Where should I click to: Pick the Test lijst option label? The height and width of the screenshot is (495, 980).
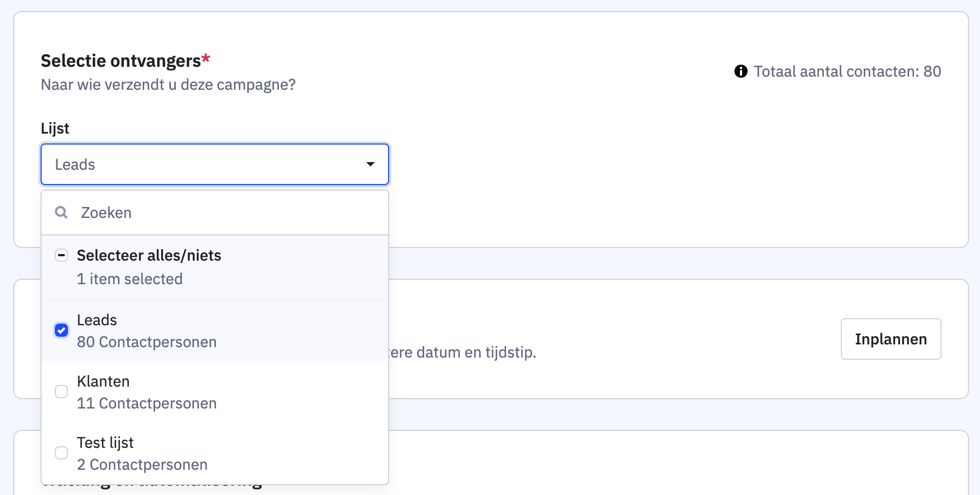pyautogui.click(x=105, y=442)
